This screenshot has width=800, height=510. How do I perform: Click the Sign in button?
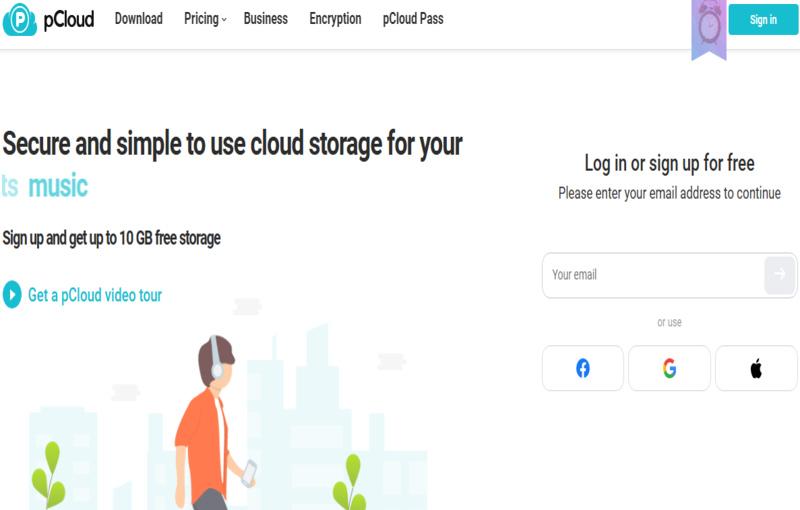click(763, 19)
